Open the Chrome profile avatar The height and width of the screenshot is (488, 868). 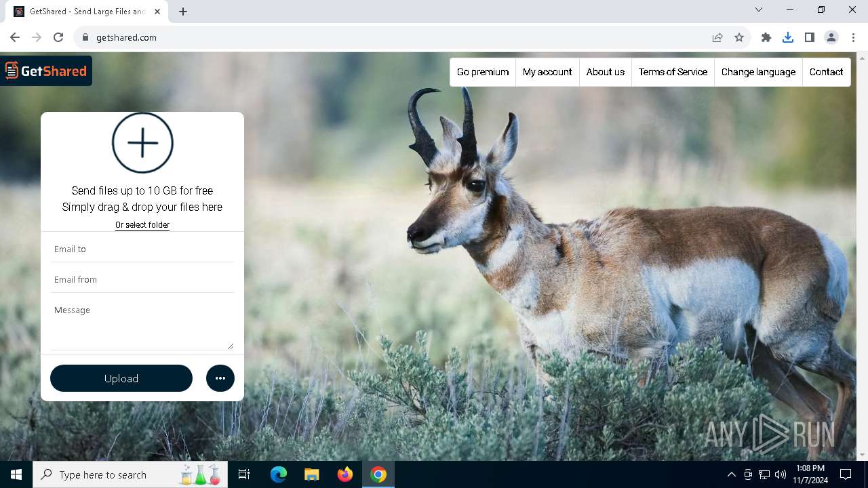point(831,37)
